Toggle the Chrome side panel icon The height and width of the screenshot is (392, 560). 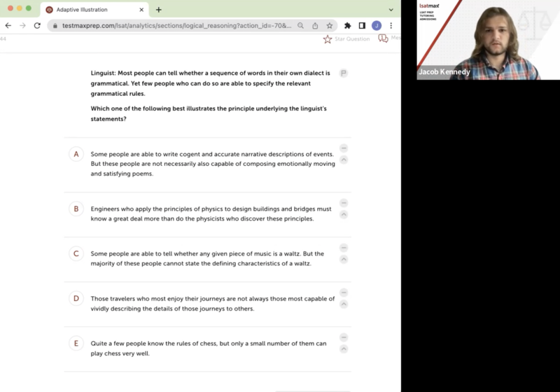(x=362, y=25)
